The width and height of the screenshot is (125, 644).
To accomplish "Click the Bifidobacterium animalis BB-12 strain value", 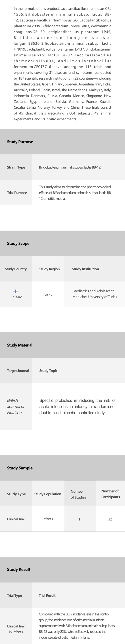I will coord(70,167).
